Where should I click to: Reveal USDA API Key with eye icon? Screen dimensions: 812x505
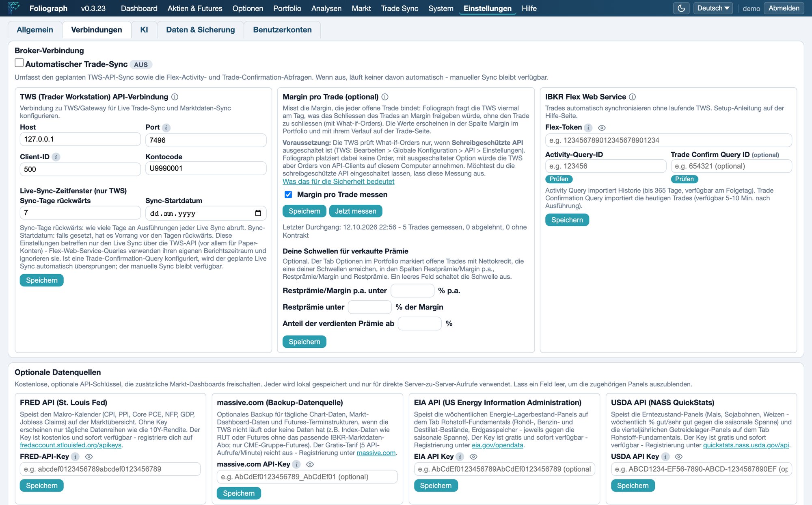(x=678, y=457)
